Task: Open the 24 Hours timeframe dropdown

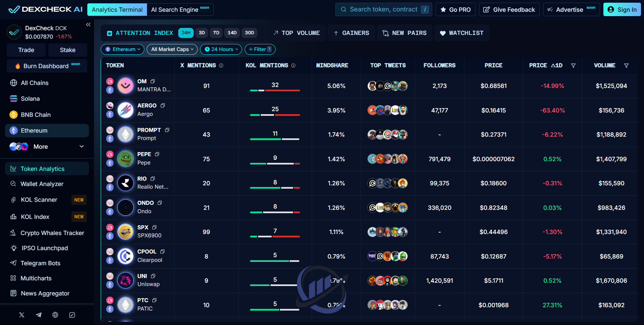Action: point(221,49)
